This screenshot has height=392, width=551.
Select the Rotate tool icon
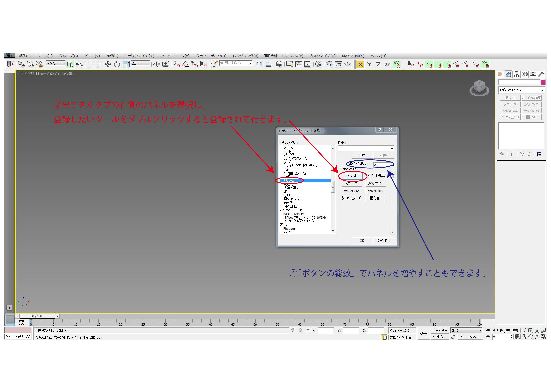(x=117, y=64)
